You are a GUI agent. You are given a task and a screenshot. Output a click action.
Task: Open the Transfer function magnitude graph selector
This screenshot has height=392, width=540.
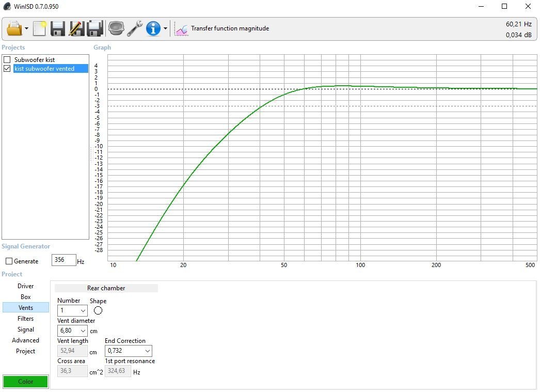[230, 28]
